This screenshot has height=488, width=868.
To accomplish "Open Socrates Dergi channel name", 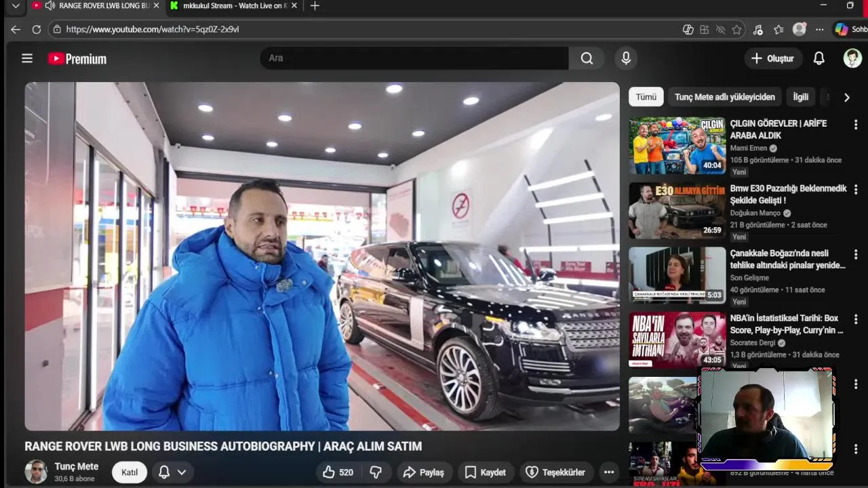I will pyautogui.click(x=752, y=343).
